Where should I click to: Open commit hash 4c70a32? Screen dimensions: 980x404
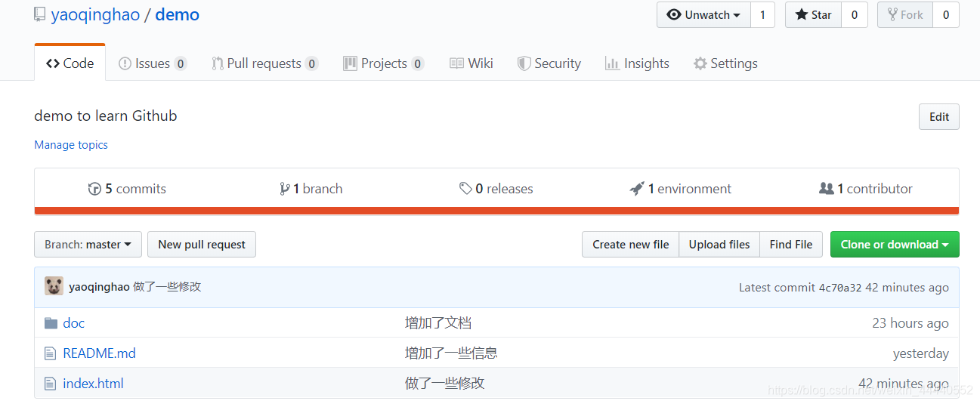point(840,288)
